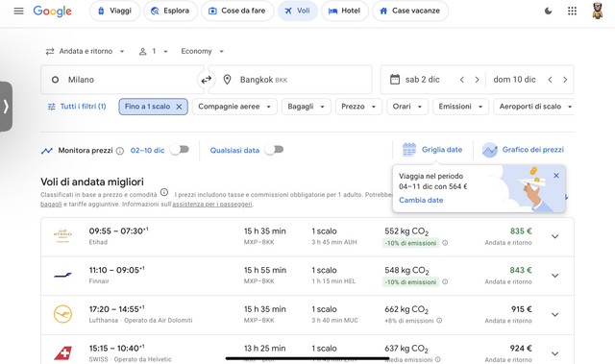Open Compagnie aeree filter dropdown

pos(234,107)
